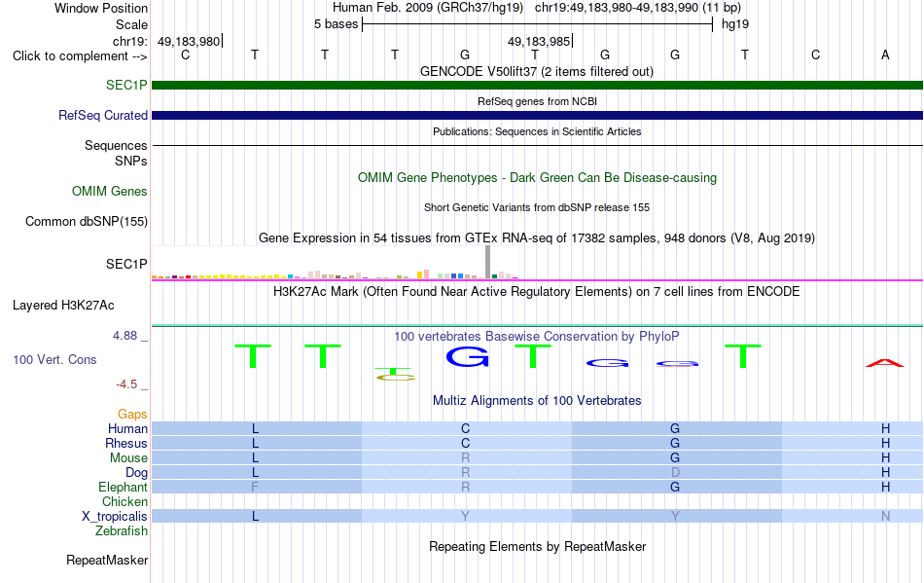Click the GTEx Gene Expression in 54 tissues title
The image size is (924, 583).
click(537, 238)
